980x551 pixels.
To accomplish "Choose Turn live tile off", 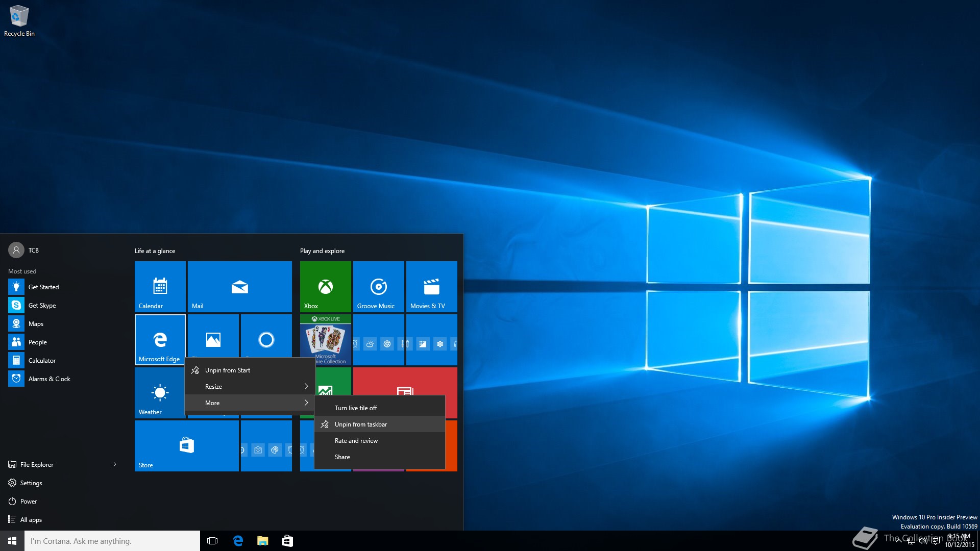I will coord(380,408).
